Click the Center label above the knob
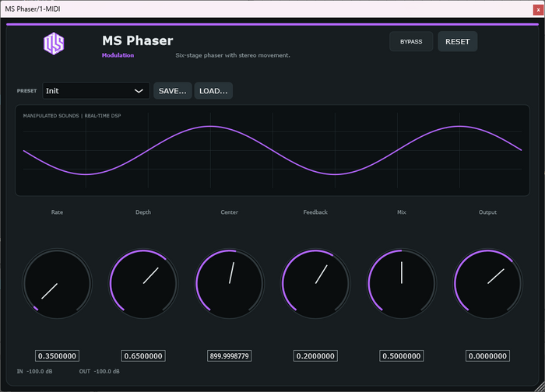 (230, 212)
